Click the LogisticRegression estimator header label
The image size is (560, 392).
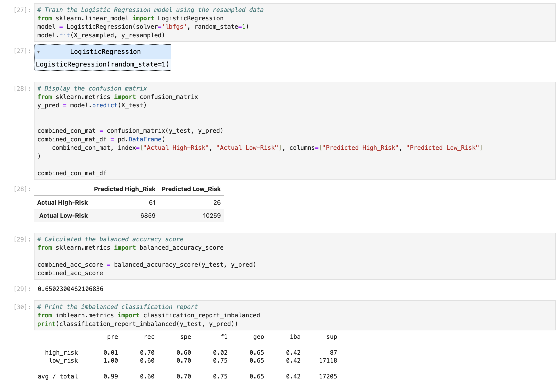point(105,52)
